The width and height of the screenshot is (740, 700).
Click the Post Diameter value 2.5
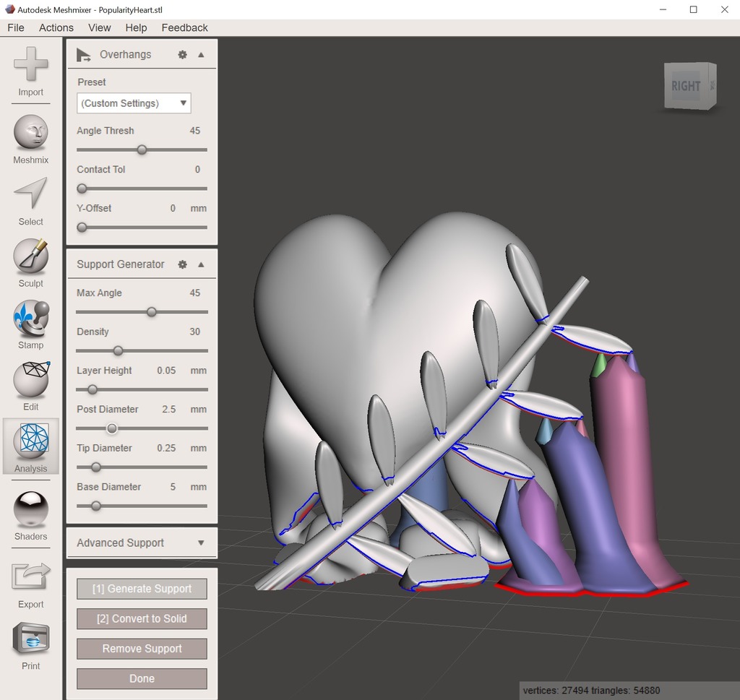coord(169,410)
